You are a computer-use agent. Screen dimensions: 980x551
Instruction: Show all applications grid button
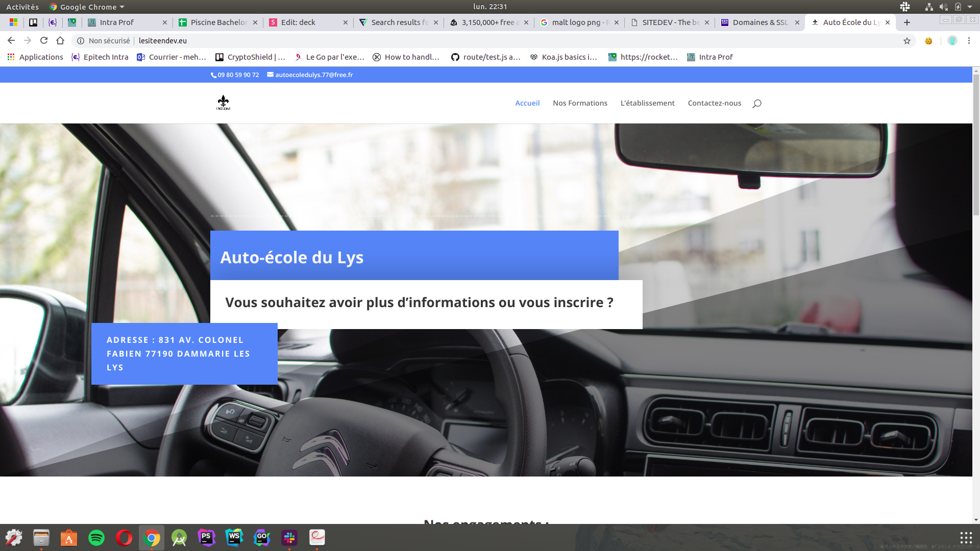(x=966, y=538)
